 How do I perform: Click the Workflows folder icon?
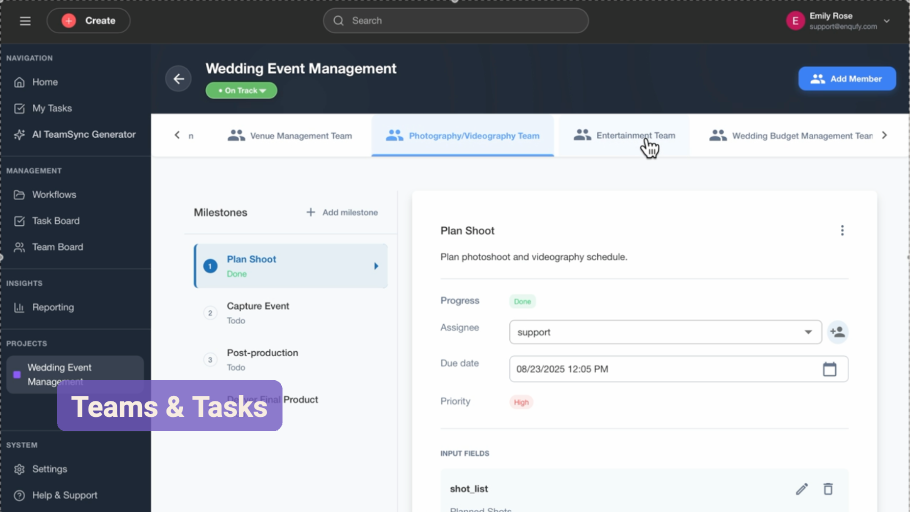click(x=19, y=194)
